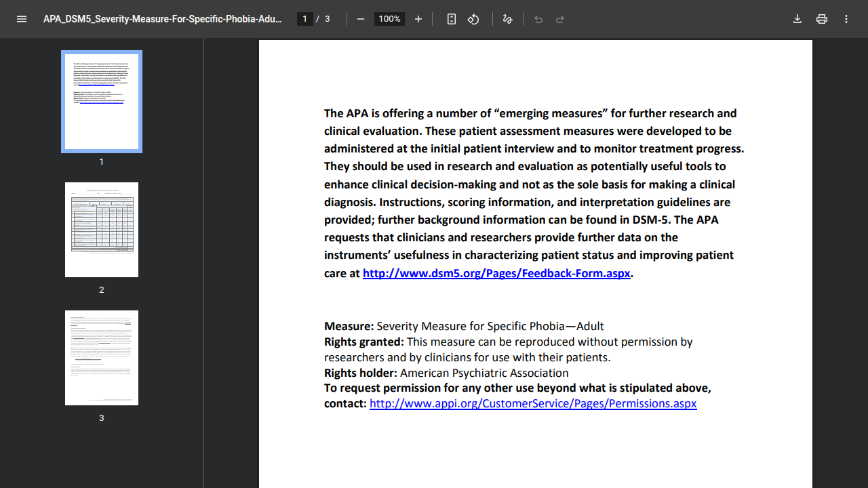The width and height of the screenshot is (868, 488).
Task: Click the thumbnail label number 3
Action: pos(102,418)
